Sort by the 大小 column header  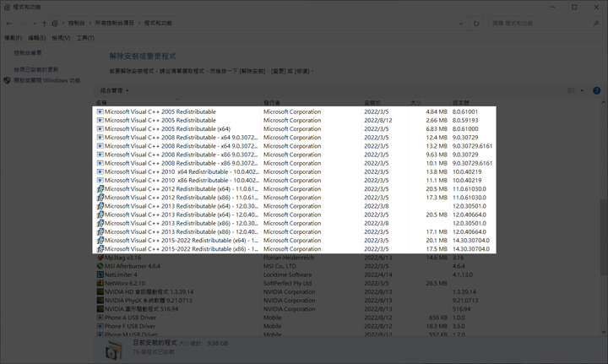point(415,103)
